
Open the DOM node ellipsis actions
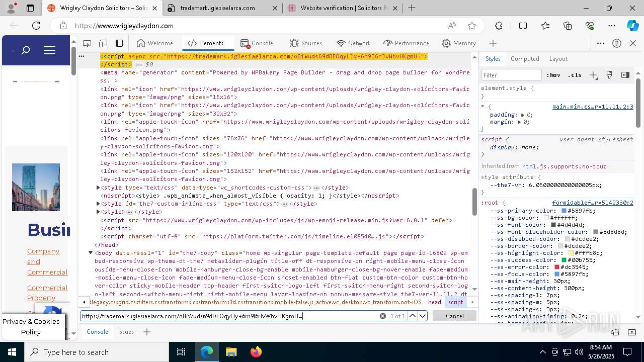pos(82,56)
